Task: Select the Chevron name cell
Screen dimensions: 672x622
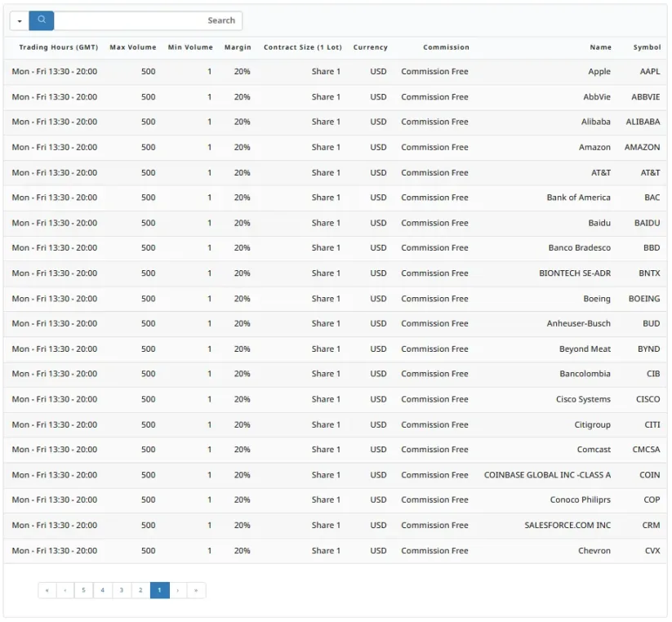Action: [x=594, y=550]
